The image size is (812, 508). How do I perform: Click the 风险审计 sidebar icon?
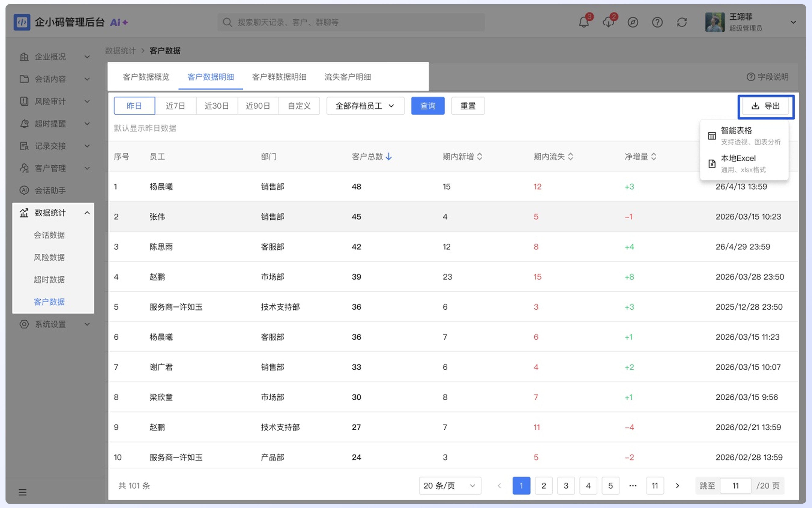pos(24,101)
